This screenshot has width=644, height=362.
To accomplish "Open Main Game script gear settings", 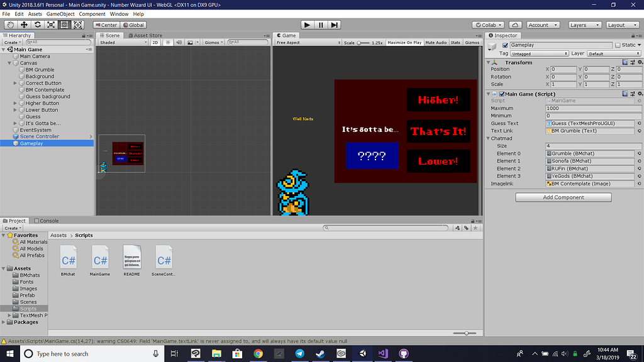I will 639,94.
